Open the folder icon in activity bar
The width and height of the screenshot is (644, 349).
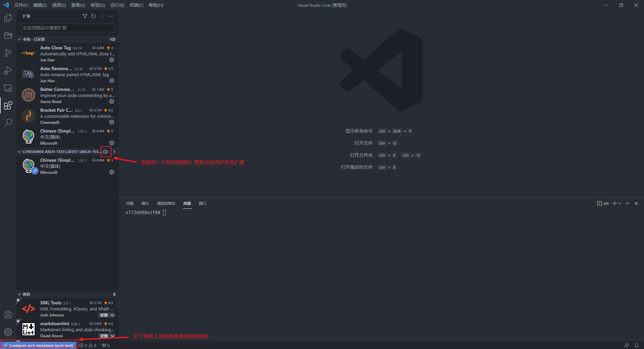pyautogui.click(x=8, y=36)
